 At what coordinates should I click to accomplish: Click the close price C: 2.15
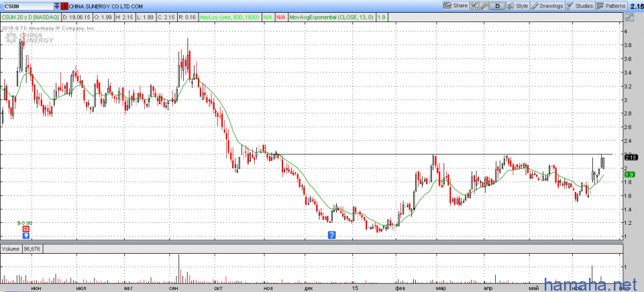coord(166,17)
